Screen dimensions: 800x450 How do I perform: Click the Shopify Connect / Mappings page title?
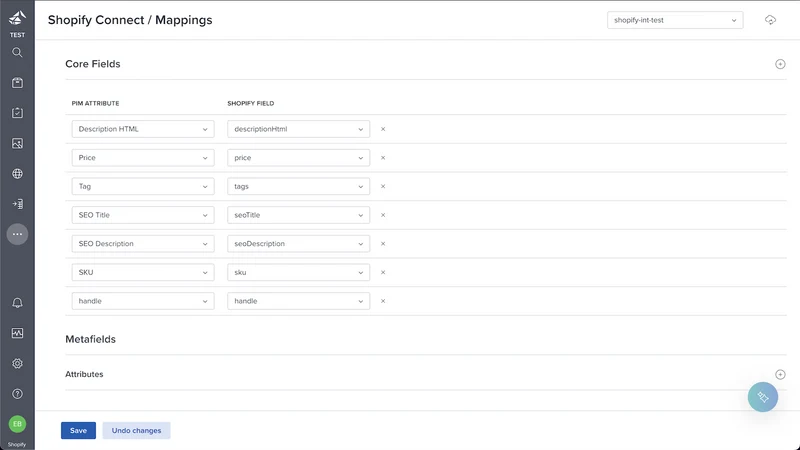click(x=130, y=20)
